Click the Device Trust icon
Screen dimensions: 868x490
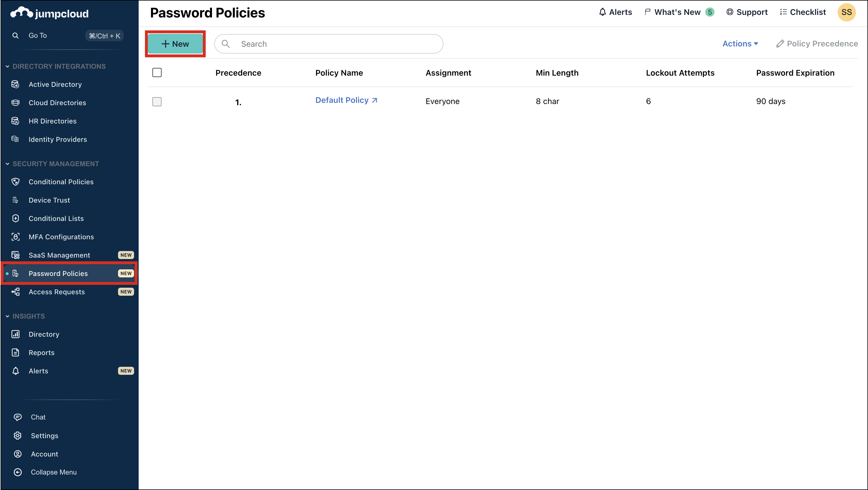click(15, 200)
